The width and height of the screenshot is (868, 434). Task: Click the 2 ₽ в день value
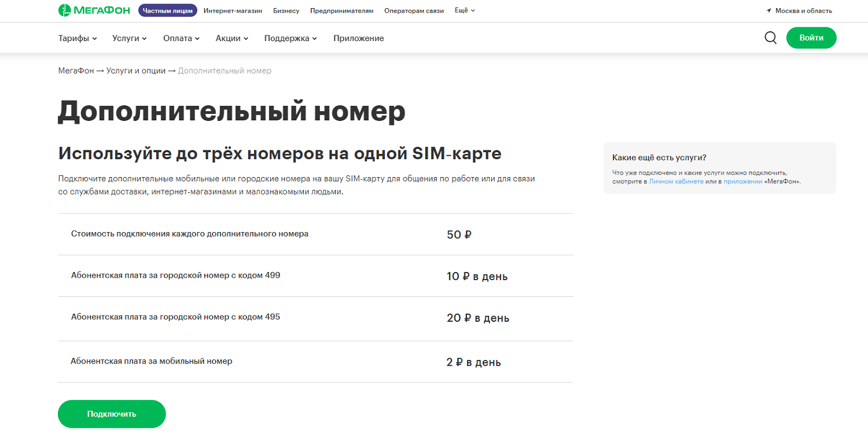pos(474,363)
